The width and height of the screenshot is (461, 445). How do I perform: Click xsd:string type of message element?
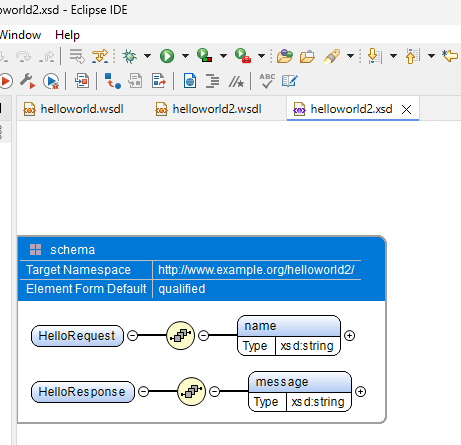(318, 402)
